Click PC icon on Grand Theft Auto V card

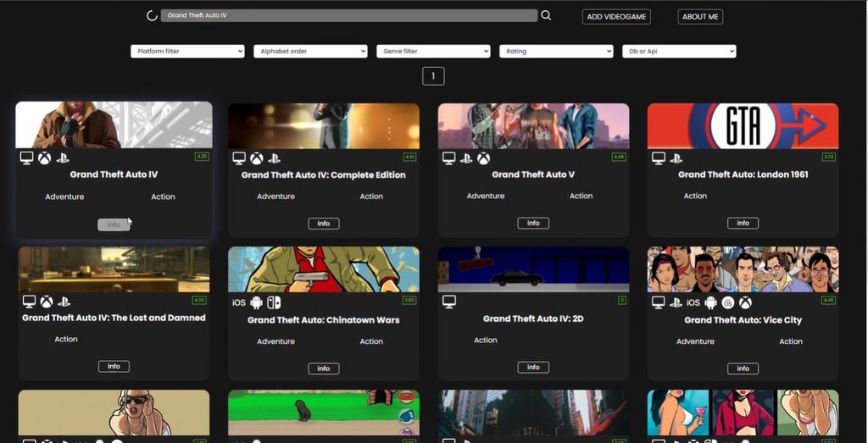tap(448, 158)
